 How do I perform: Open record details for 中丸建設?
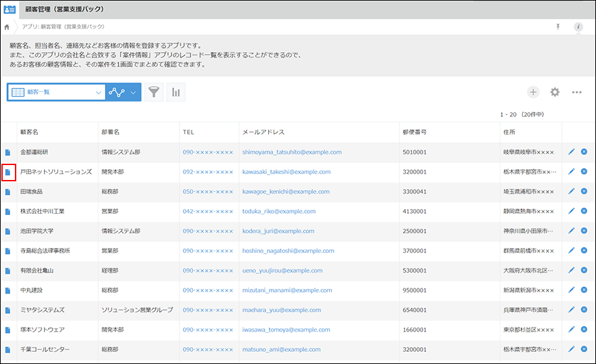[x=7, y=290]
